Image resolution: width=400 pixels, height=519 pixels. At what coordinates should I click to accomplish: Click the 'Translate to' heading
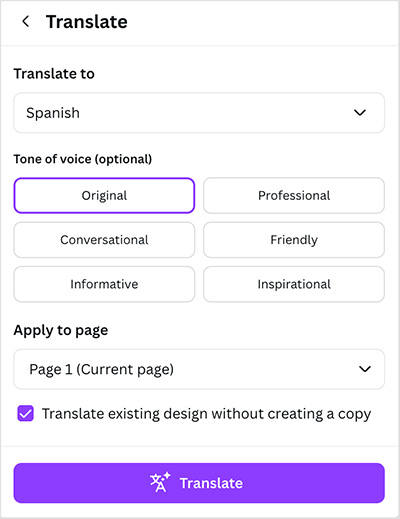tap(54, 74)
